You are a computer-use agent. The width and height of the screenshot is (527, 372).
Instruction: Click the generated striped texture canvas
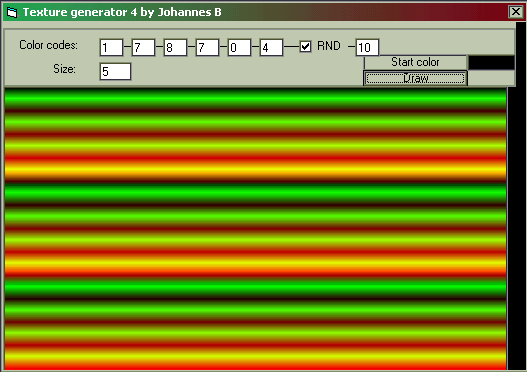pos(255,229)
